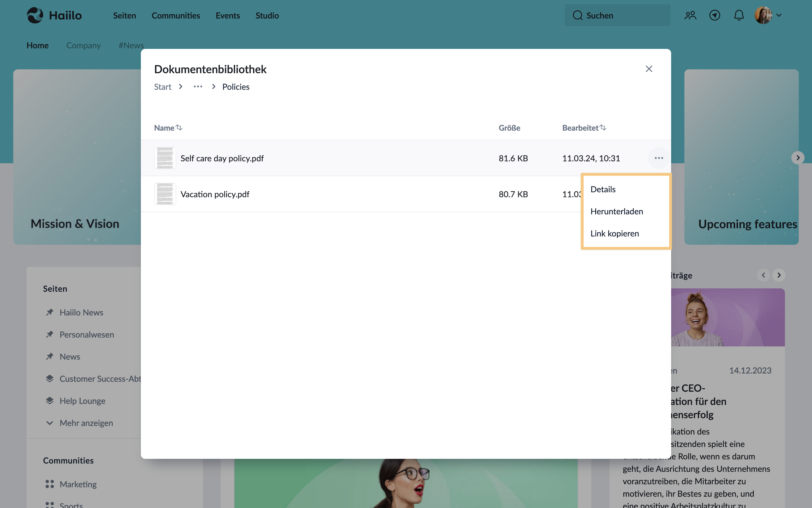Go to Start in the breadcrumb
The width and height of the screenshot is (812, 508).
(162, 87)
